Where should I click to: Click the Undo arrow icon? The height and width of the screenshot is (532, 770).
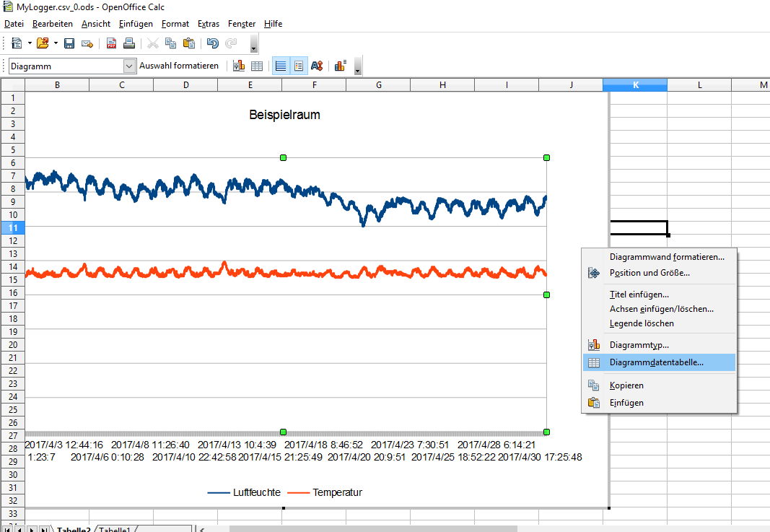(212, 43)
